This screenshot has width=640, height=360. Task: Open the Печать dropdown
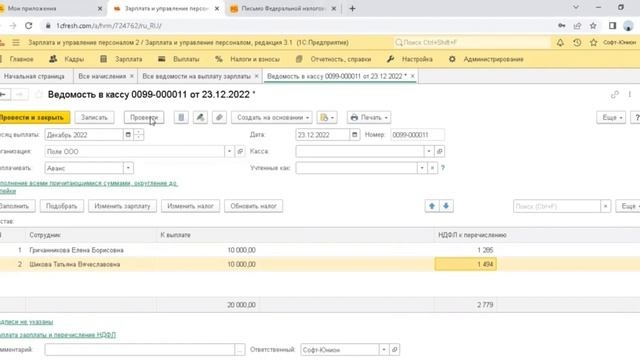click(369, 118)
